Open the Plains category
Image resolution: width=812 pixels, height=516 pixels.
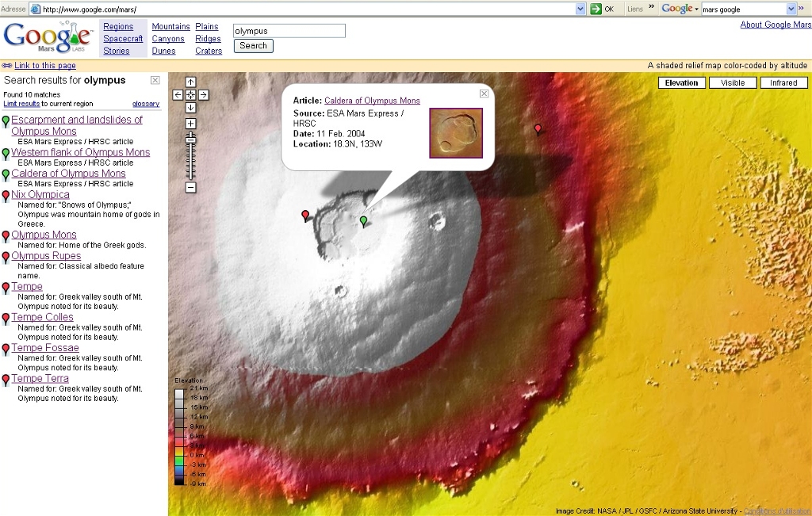coord(207,26)
